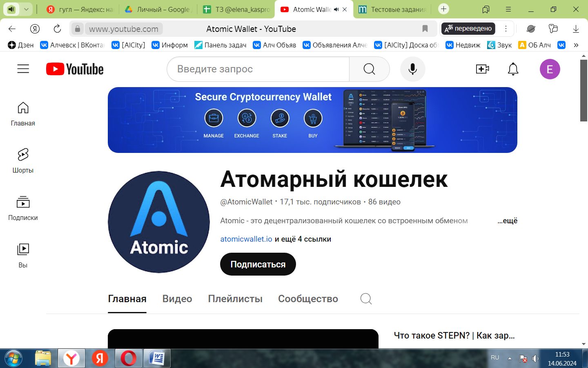Search within channel magnifier icon
Viewport: 588px width, 368px height.
click(x=366, y=299)
